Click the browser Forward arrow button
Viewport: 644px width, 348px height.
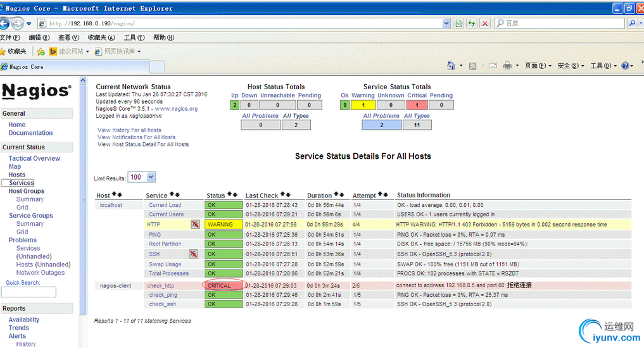[x=17, y=23]
